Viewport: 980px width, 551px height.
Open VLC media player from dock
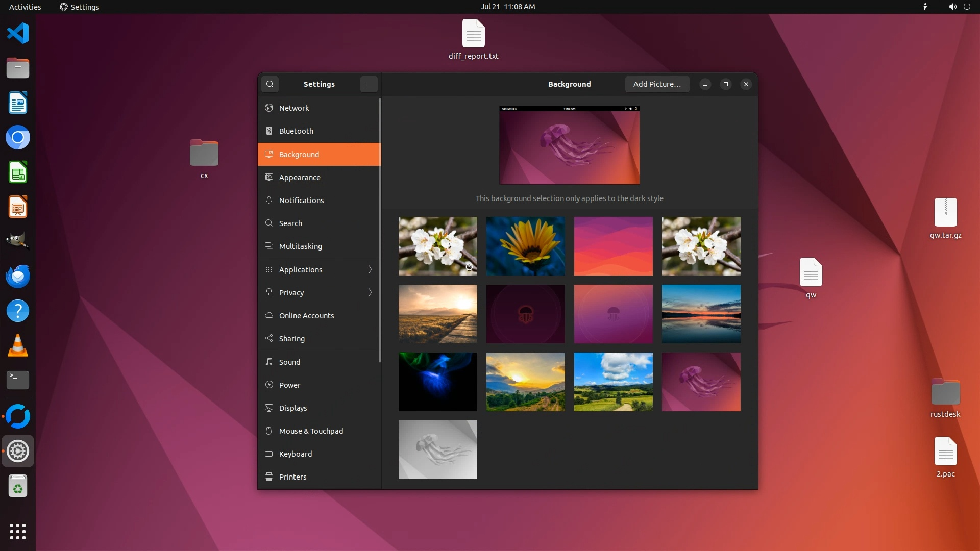point(18,346)
